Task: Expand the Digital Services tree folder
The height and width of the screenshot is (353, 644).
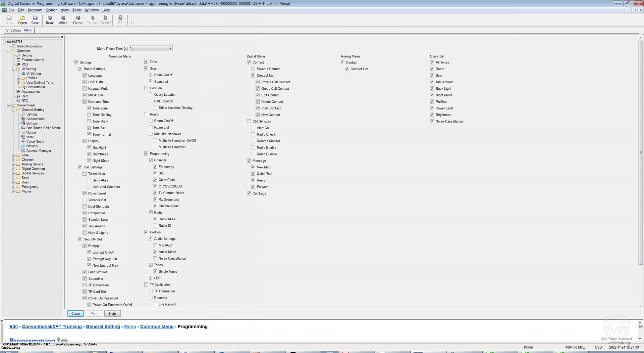Action: pos(14,174)
